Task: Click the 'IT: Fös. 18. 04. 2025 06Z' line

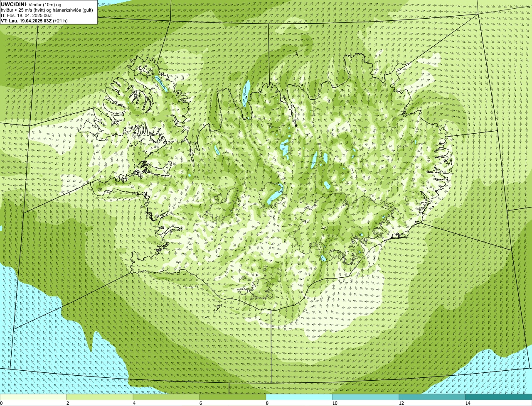Action: (26, 15)
